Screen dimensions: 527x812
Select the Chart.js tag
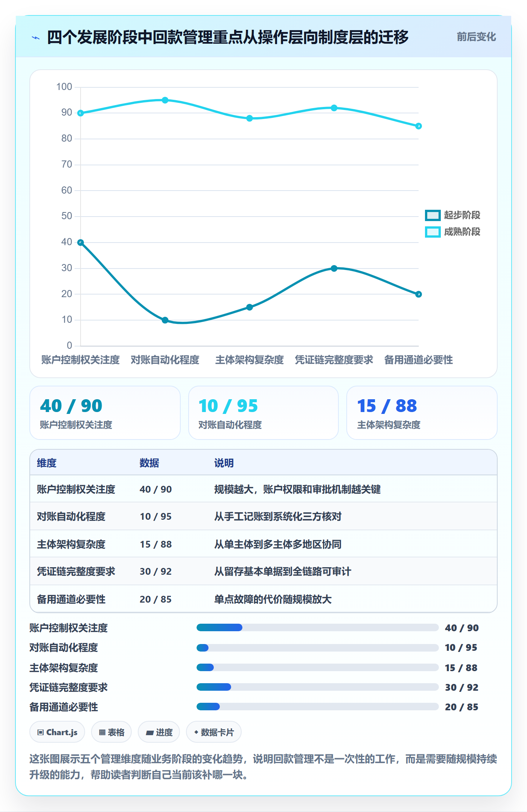(57, 732)
